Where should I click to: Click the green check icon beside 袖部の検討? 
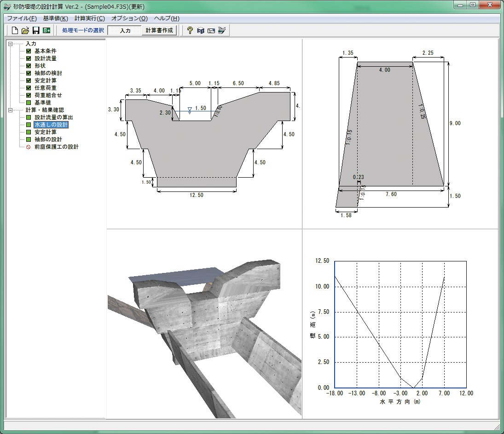29,73
